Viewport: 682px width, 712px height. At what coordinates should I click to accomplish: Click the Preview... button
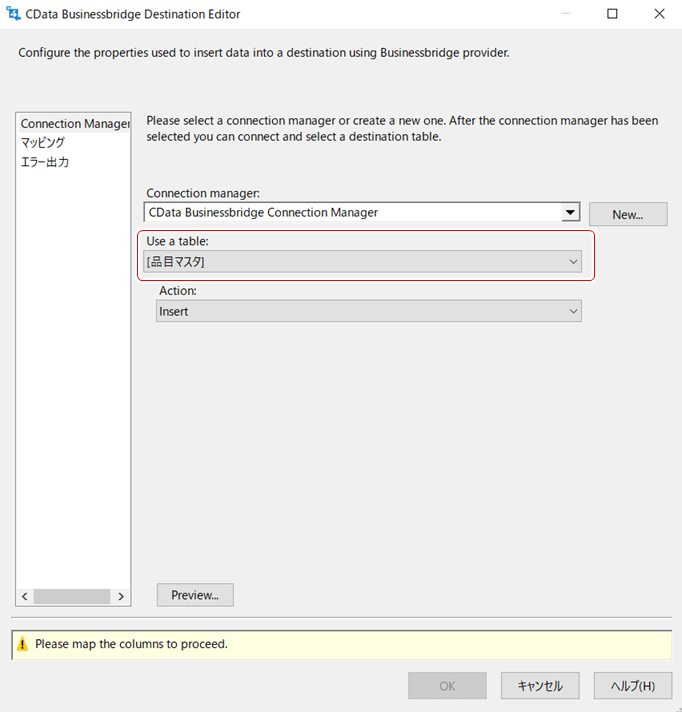click(195, 595)
